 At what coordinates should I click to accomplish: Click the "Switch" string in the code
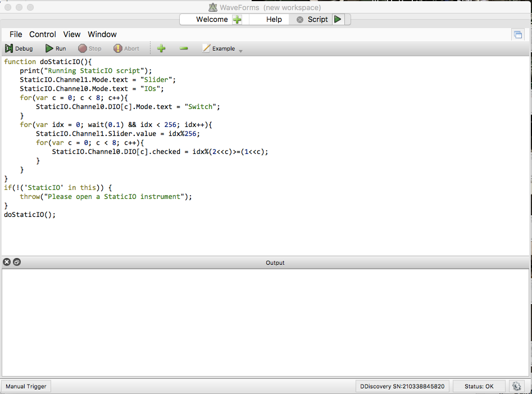click(200, 107)
